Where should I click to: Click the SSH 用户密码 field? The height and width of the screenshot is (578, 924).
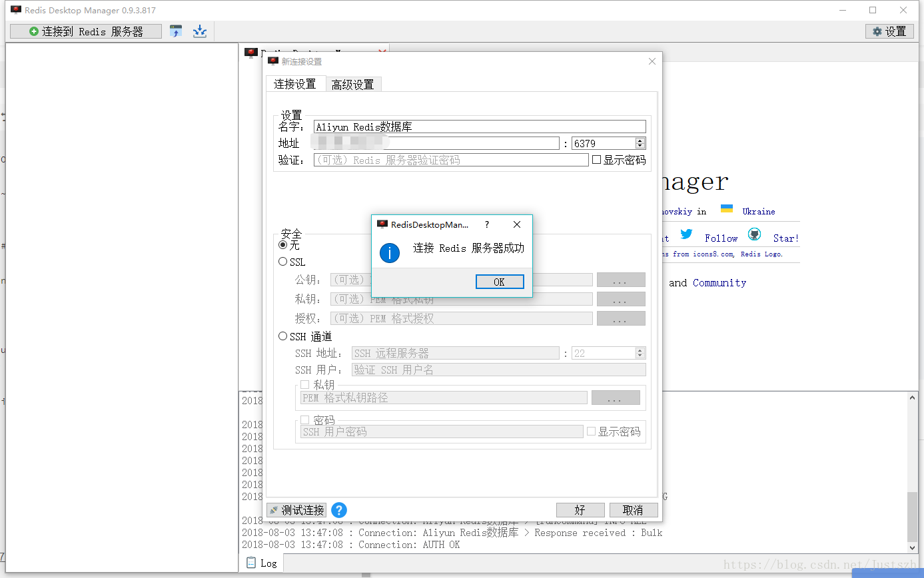coord(442,432)
